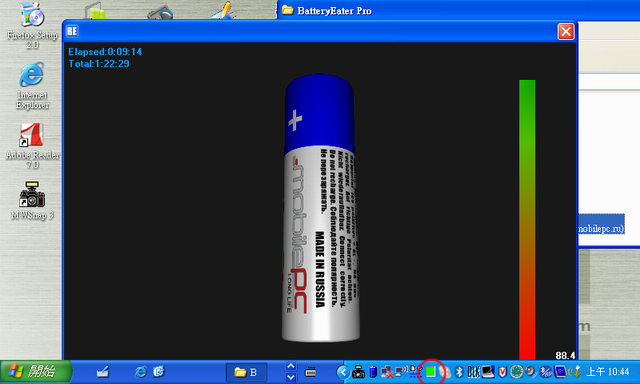Click MWSnap camera tray icon
The width and height of the screenshot is (640, 384).
pos(358,372)
